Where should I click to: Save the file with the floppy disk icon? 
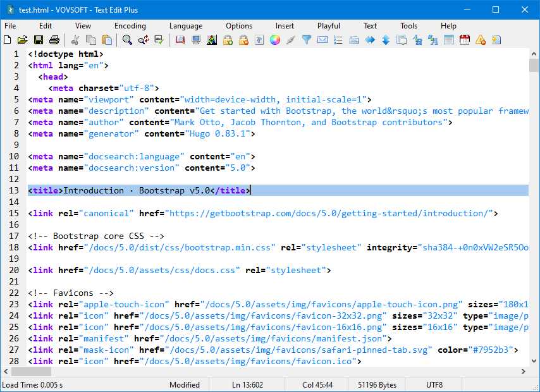[38, 40]
